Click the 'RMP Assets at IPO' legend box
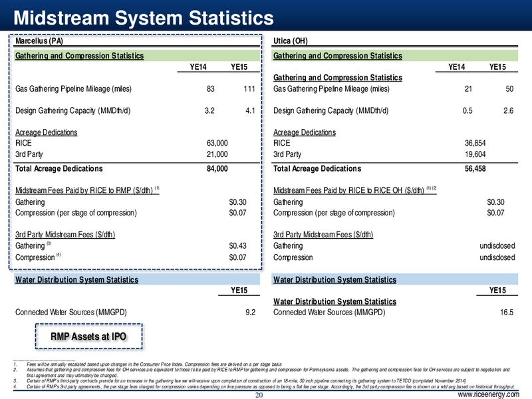 88,336
